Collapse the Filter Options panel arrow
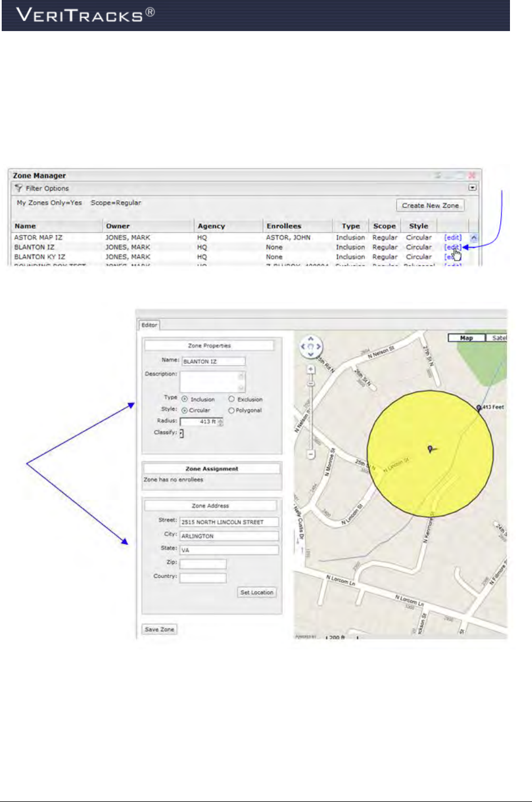Image resolution: width=532 pixels, height=802 pixels. point(473,188)
